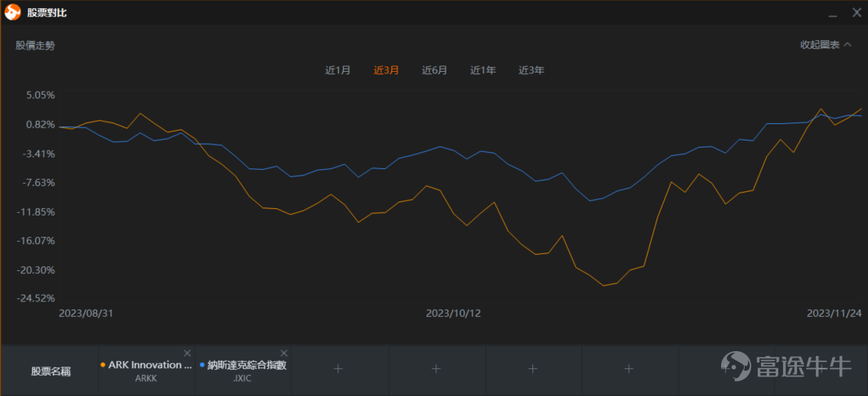Image resolution: width=868 pixels, height=396 pixels.
Task: Click the 股票對比 window title
Action: coord(47,13)
